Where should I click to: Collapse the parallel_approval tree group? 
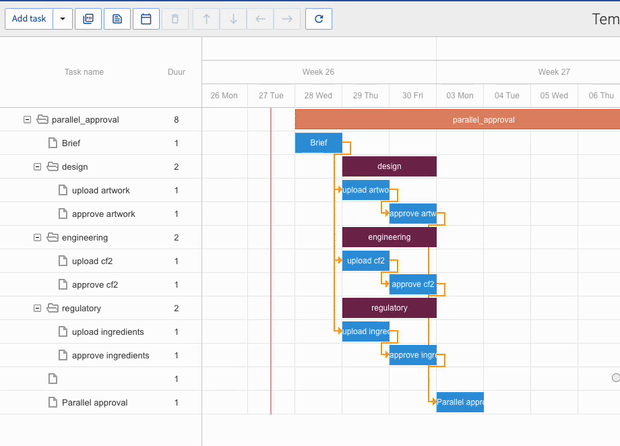[27, 120]
